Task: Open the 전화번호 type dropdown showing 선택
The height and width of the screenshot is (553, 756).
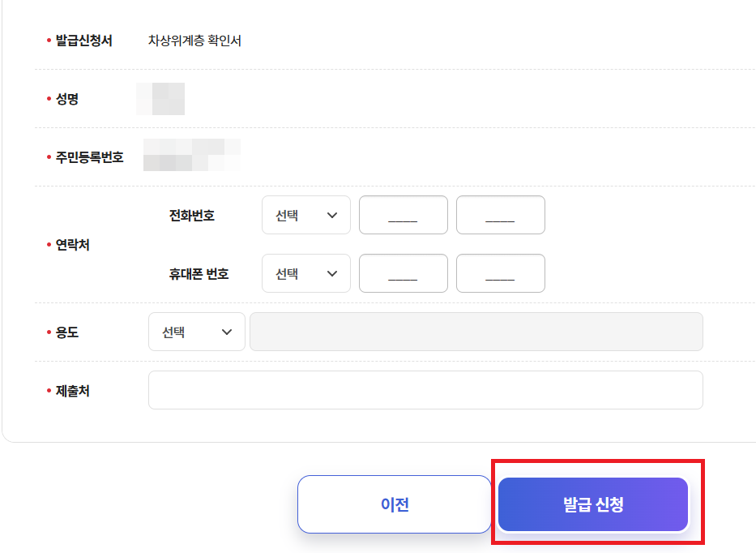Action: (x=305, y=214)
